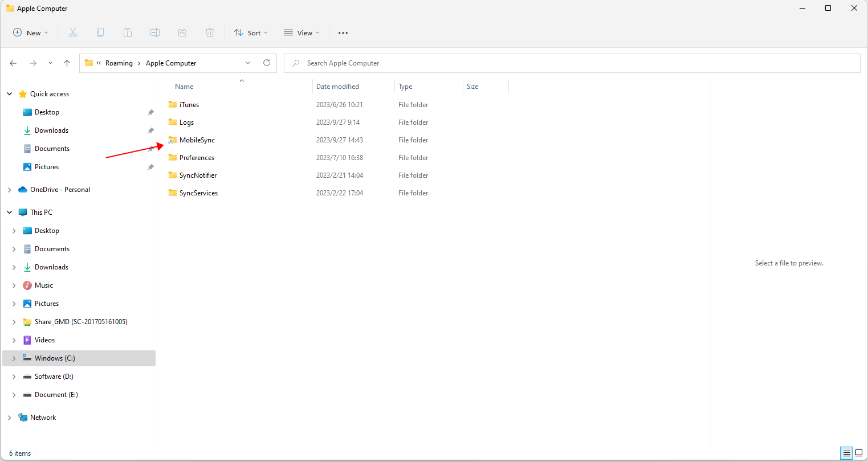868x462 pixels.
Task: Click the 2023/9/27 14:43 date cell
Action: pos(340,140)
